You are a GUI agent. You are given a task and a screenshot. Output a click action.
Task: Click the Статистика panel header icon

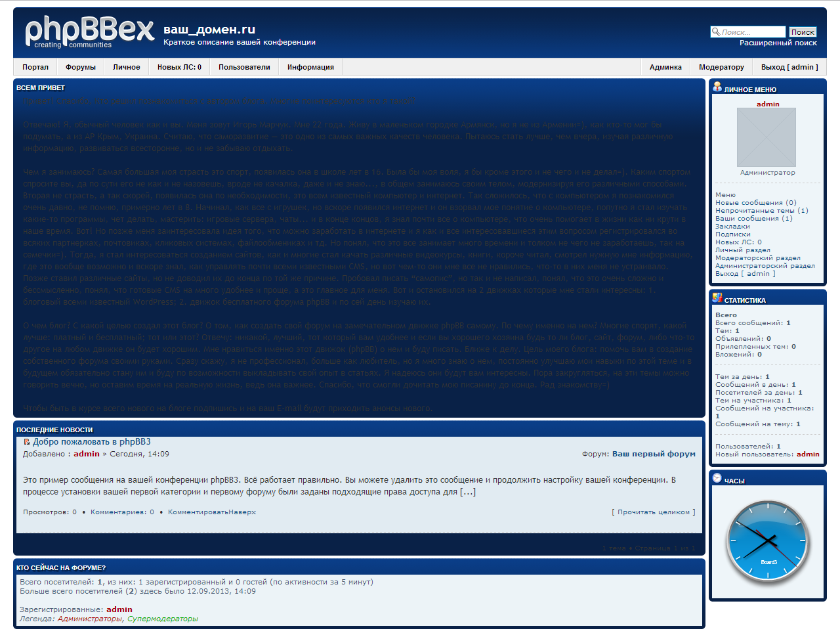click(717, 297)
